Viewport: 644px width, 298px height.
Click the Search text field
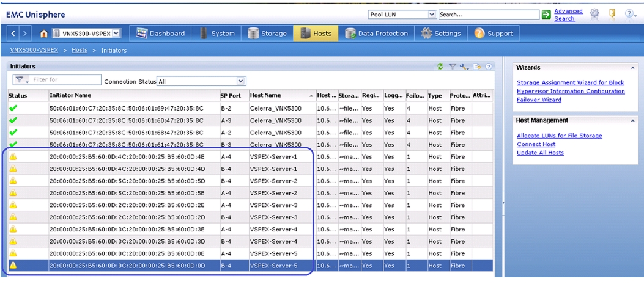[489, 15]
